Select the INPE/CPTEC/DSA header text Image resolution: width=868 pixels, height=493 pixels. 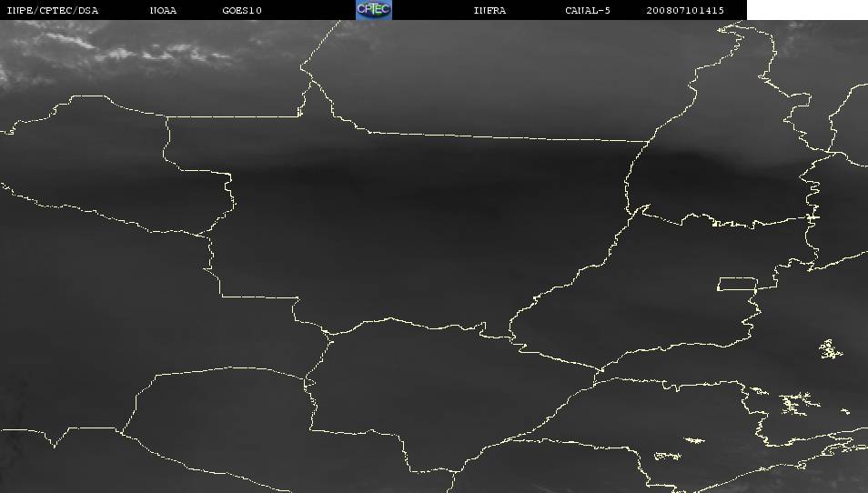click(53, 11)
